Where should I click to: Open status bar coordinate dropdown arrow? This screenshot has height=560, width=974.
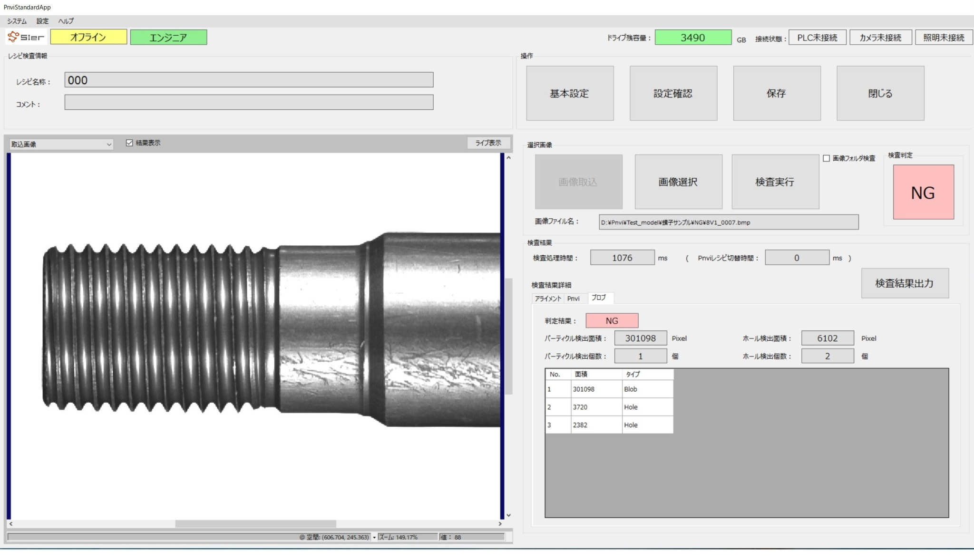coord(374,538)
